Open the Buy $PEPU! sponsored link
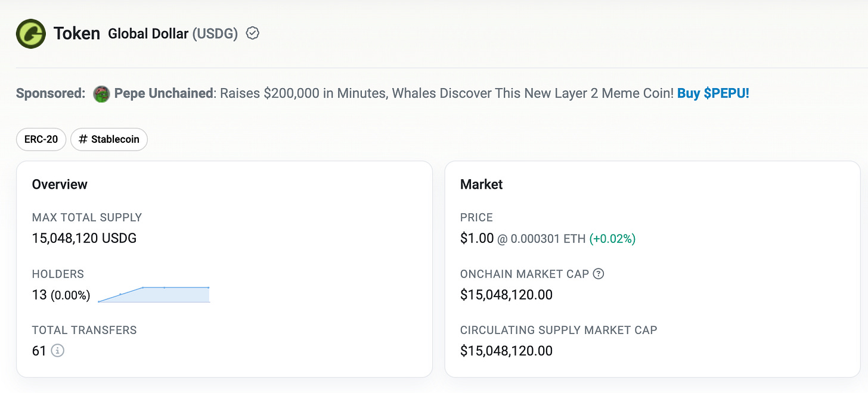868x393 pixels. tap(713, 93)
